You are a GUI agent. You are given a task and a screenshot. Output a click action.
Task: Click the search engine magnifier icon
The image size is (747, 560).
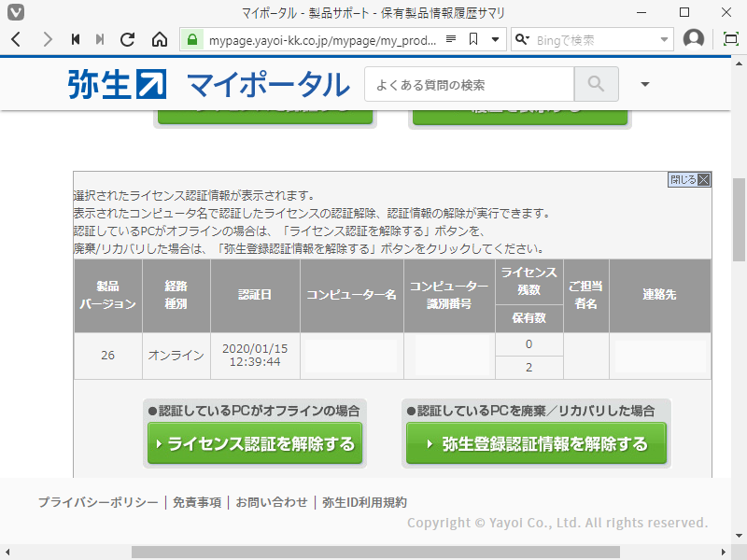click(522, 39)
